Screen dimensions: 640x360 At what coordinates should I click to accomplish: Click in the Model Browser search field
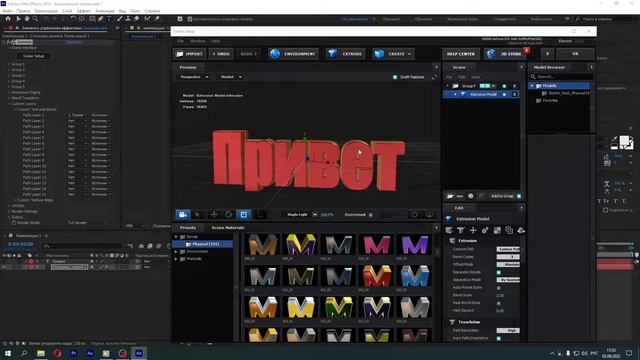[x=561, y=77]
